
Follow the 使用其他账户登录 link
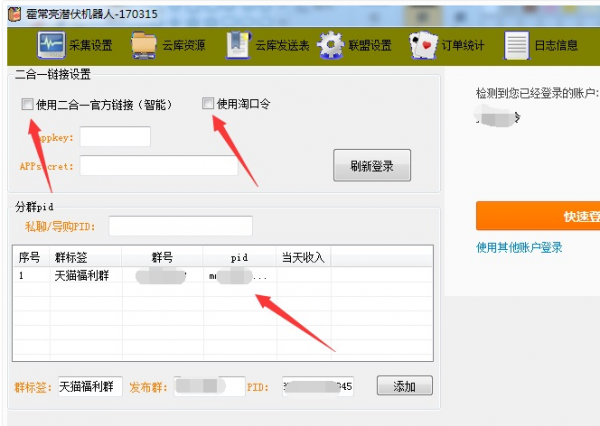[x=519, y=248]
